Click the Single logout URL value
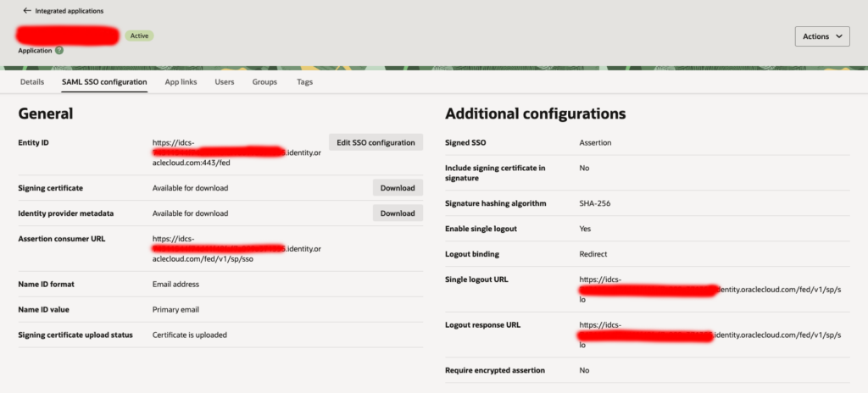 [652, 290]
